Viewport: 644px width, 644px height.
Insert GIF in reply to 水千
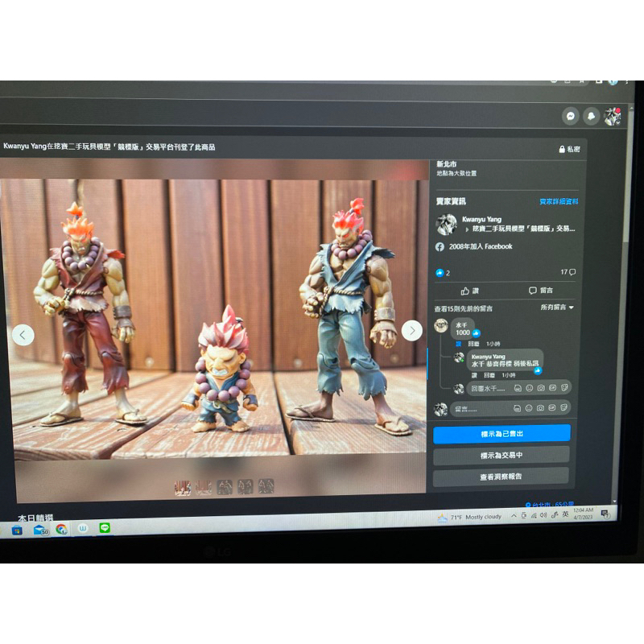pos(553,388)
